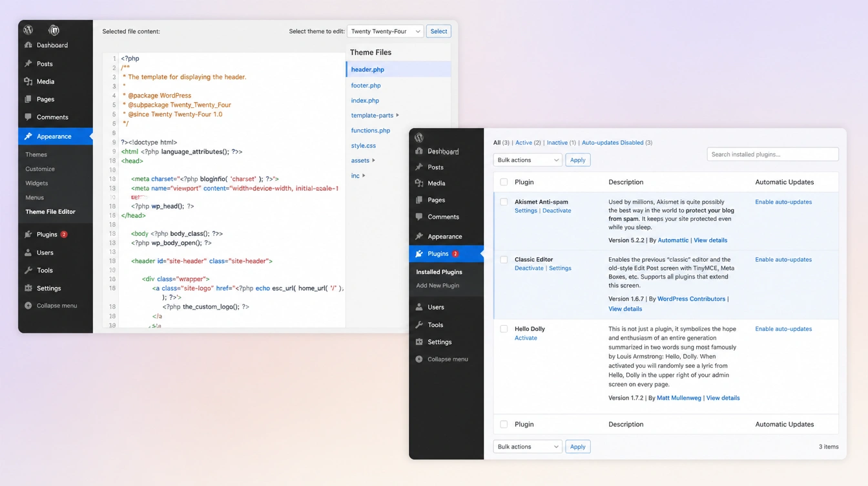
Task: Check the select-all box in the plugin table footer
Action: 504,425
